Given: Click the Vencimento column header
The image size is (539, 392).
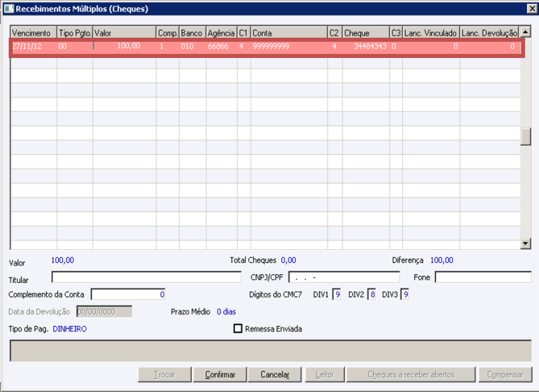Looking at the screenshot, I should 32,32.
